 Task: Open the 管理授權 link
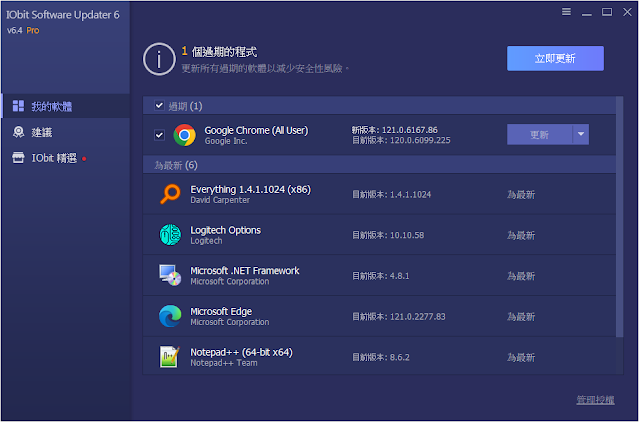595,400
